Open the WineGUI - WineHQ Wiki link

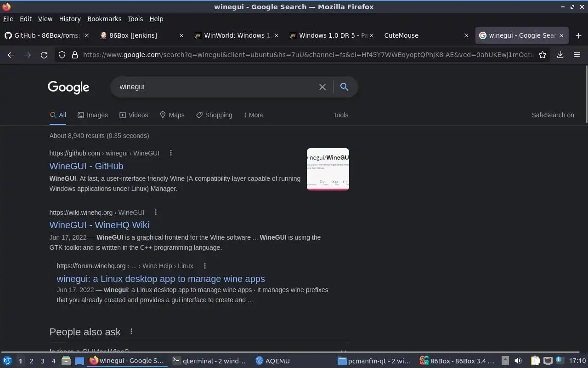(99, 225)
